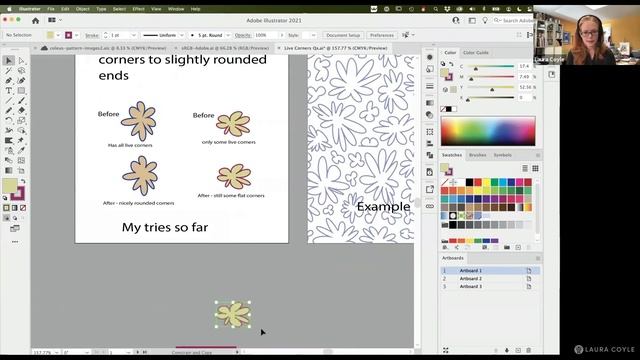Click Default Fill and Stroke icon
The height and width of the screenshot is (360, 640).
[5, 198]
